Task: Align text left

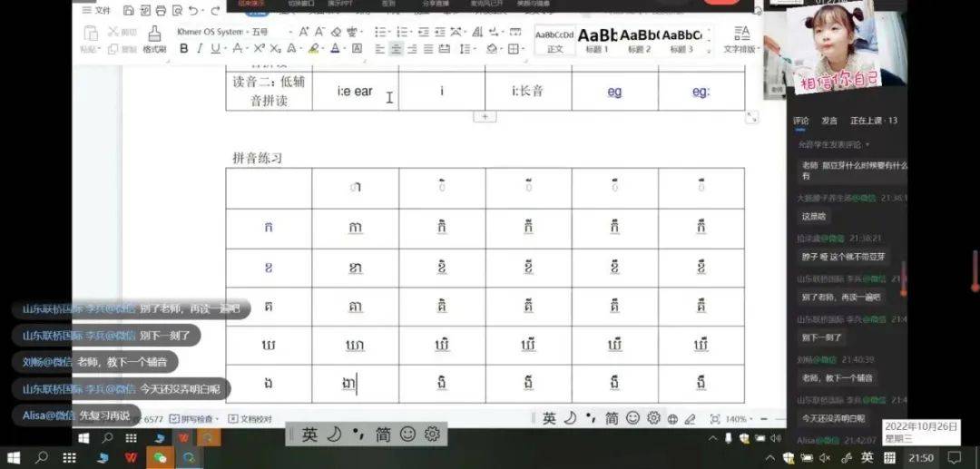Action: click(380, 49)
